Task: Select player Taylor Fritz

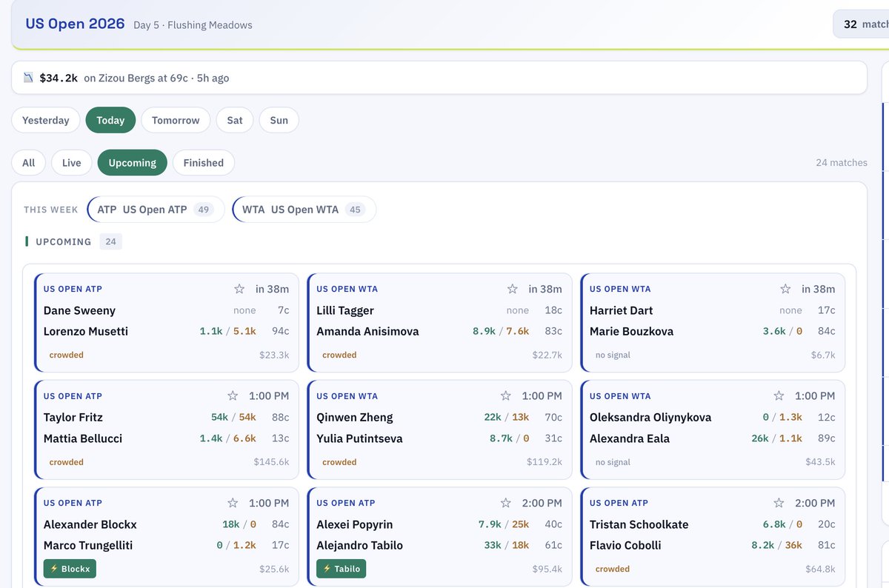Action: (73, 417)
